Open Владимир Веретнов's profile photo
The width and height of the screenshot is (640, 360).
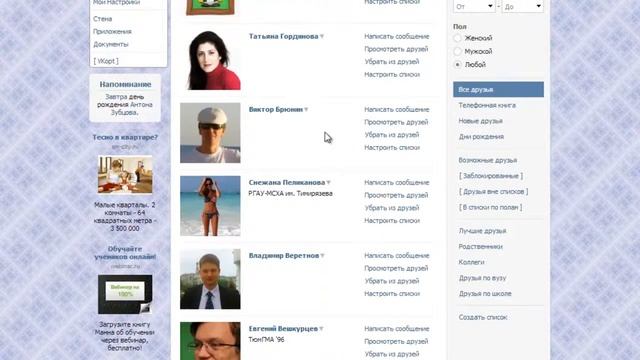pos(210,279)
